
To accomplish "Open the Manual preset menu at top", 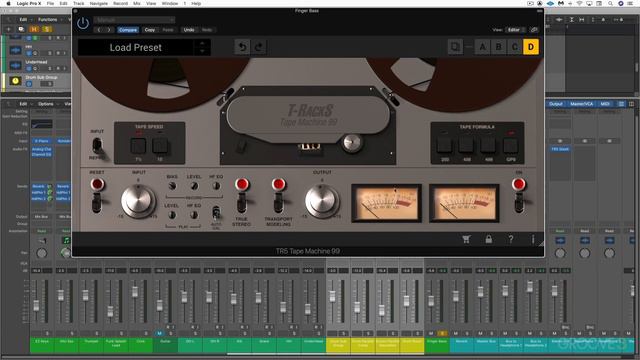I will click(135, 20).
